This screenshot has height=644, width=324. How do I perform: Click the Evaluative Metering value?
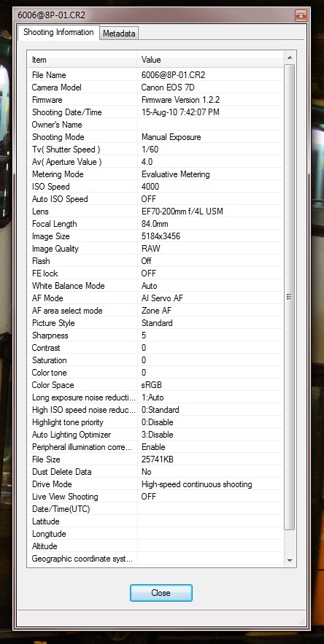(176, 174)
